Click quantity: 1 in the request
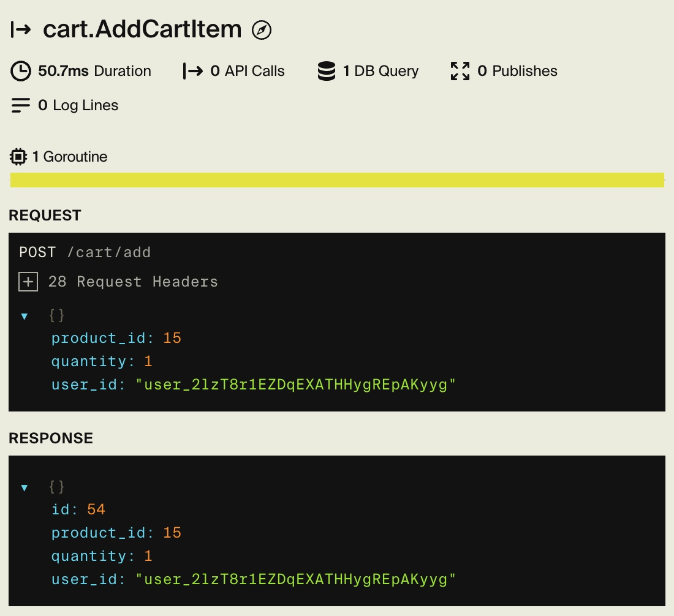The width and height of the screenshot is (674, 616). 102,361
